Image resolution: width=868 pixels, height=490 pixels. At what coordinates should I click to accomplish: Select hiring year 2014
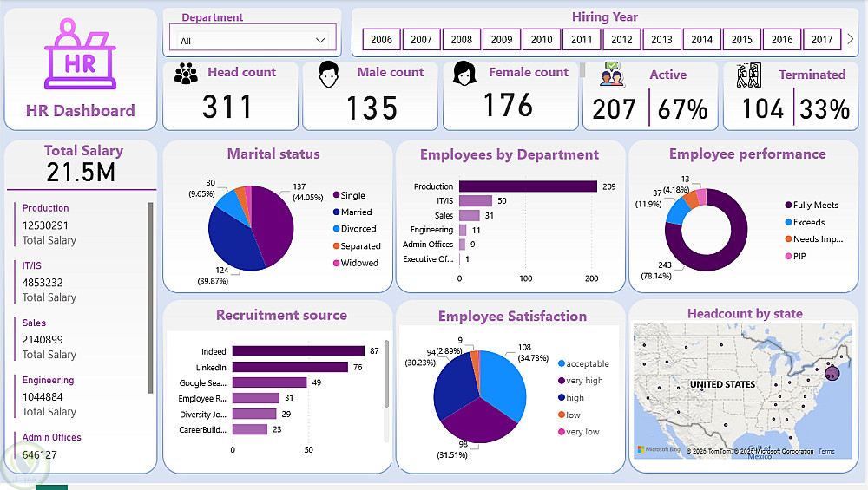(702, 39)
